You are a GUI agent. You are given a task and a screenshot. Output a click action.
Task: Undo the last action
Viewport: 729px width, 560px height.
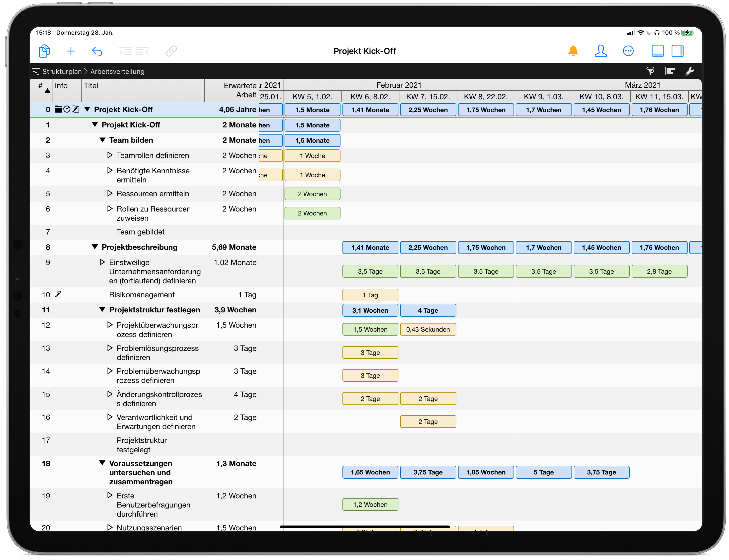[x=97, y=51]
